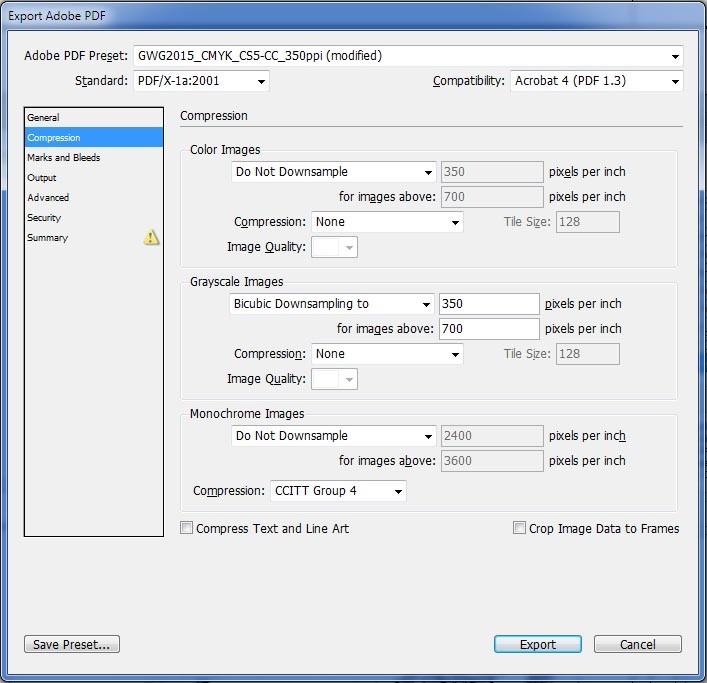Image resolution: width=707 pixels, height=683 pixels.
Task: Click the Color Images group label
Action: [x=225, y=150]
